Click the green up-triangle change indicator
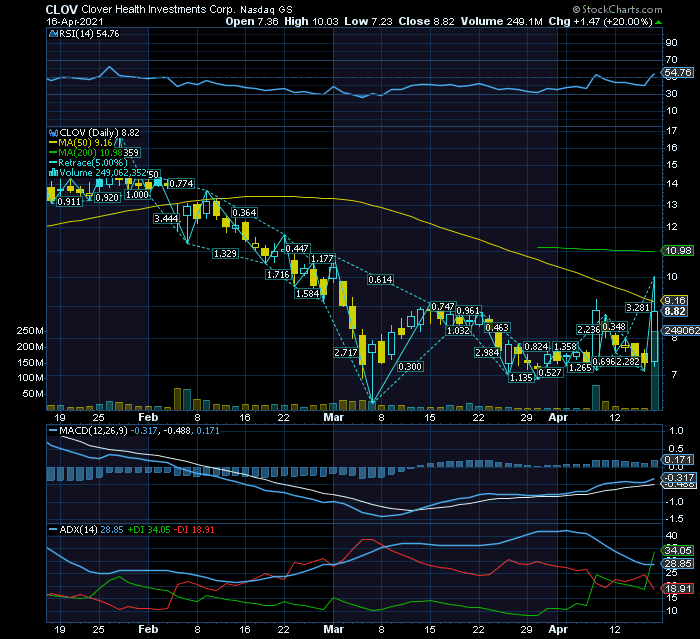The image size is (700, 639). point(659,22)
